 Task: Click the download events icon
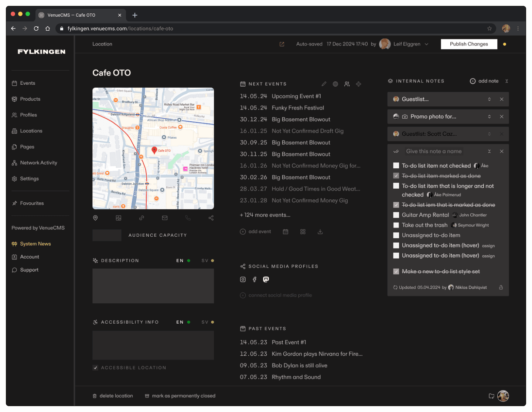[x=320, y=232]
